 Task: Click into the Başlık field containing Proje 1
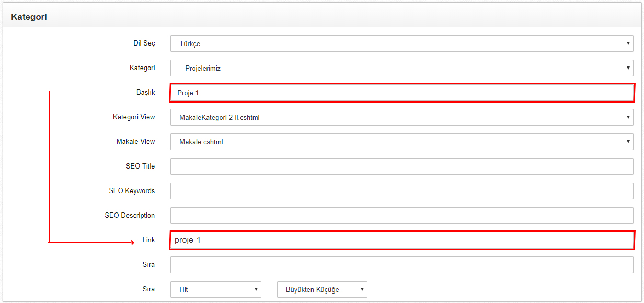click(x=402, y=93)
